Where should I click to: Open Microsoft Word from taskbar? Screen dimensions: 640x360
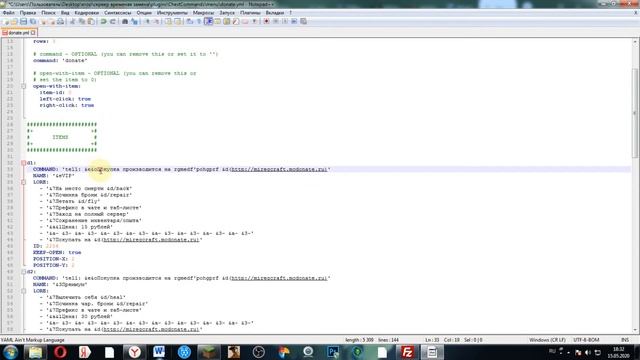click(159, 352)
